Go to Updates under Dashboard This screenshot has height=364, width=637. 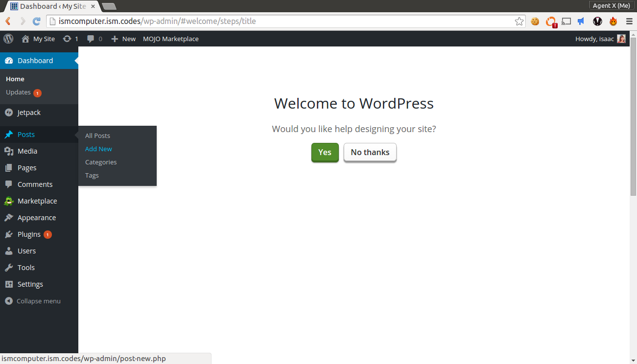click(18, 92)
